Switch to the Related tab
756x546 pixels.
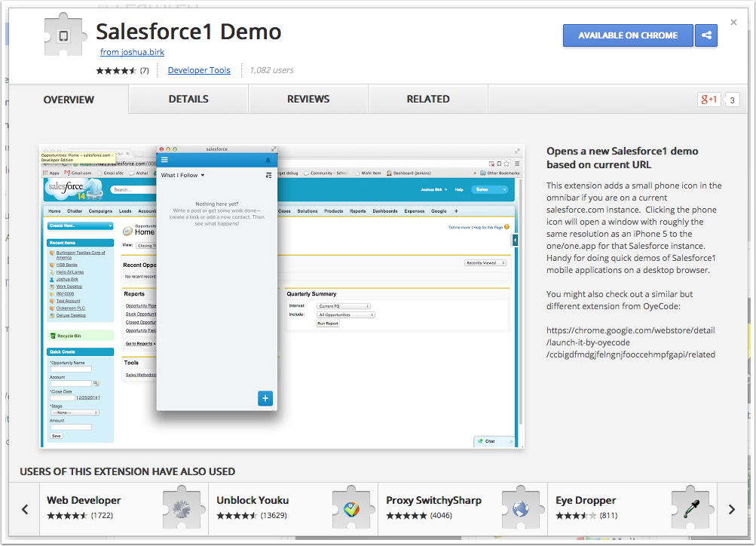coord(428,99)
